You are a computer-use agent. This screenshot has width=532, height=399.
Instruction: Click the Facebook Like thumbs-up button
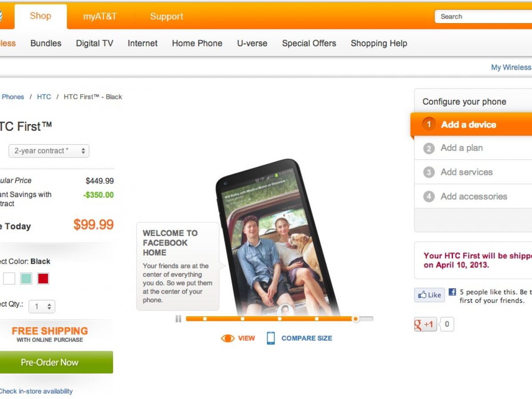[429, 295]
